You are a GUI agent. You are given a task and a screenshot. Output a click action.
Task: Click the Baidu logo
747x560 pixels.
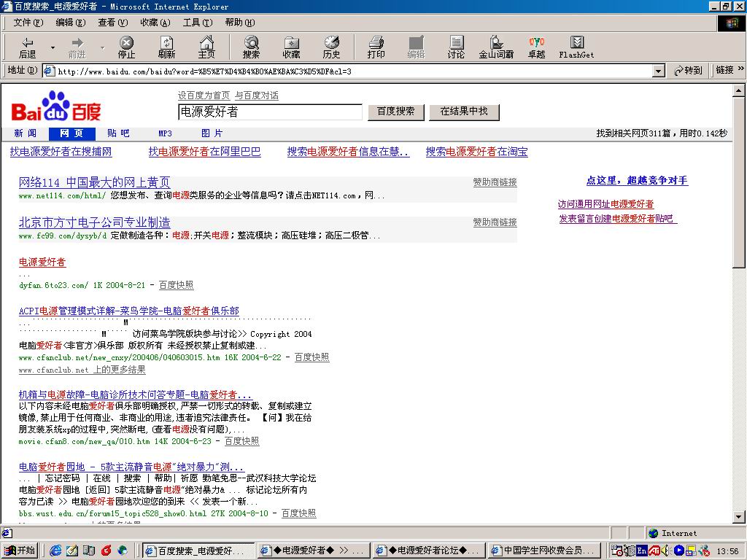coord(56,106)
